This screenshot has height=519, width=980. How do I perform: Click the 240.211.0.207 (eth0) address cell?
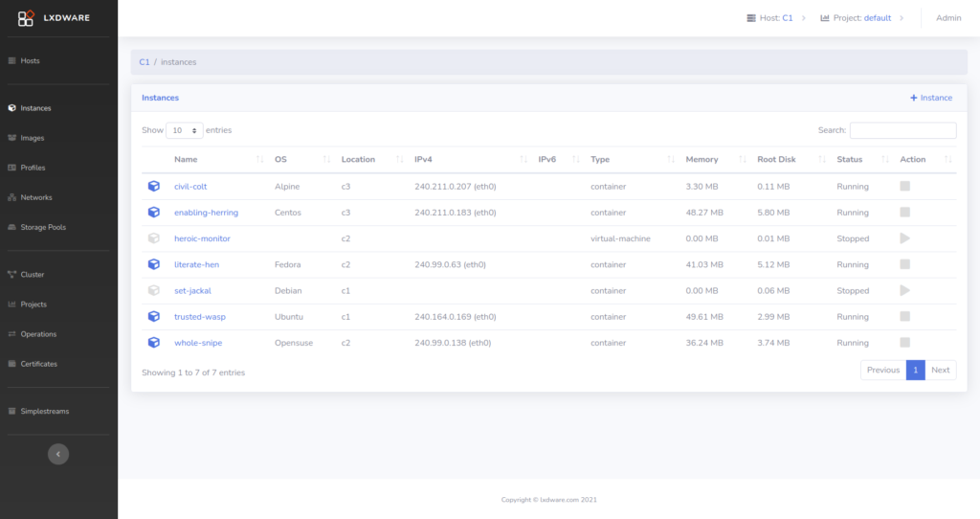coord(455,187)
